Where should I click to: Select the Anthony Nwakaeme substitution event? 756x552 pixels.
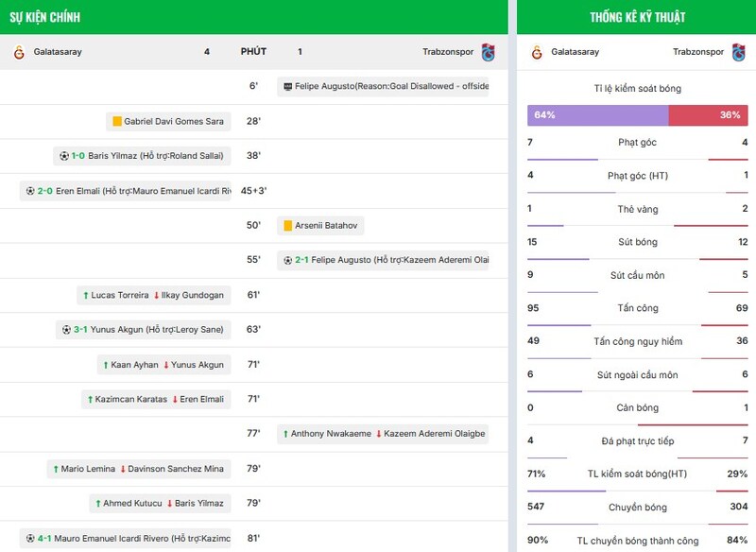[383, 434]
